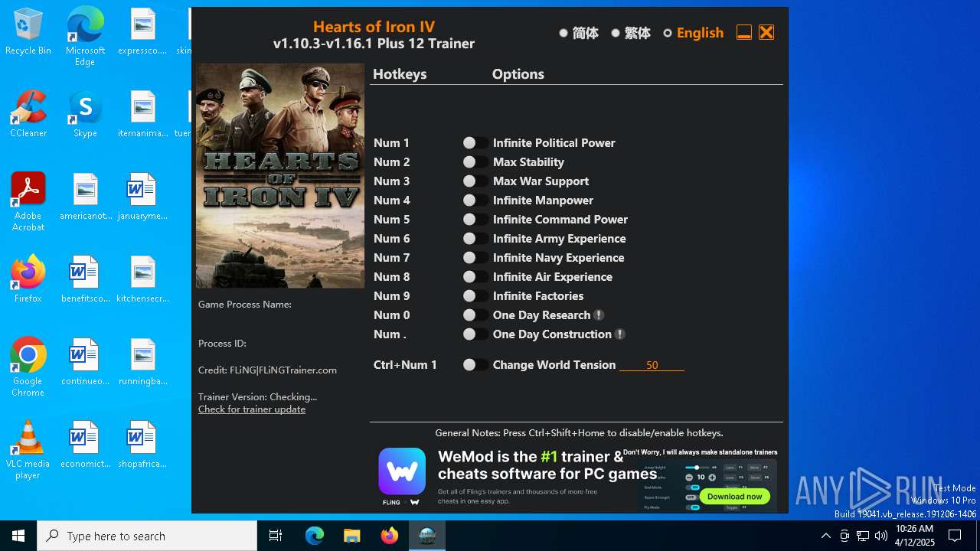Open the Windows Start menu

coord(18,536)
